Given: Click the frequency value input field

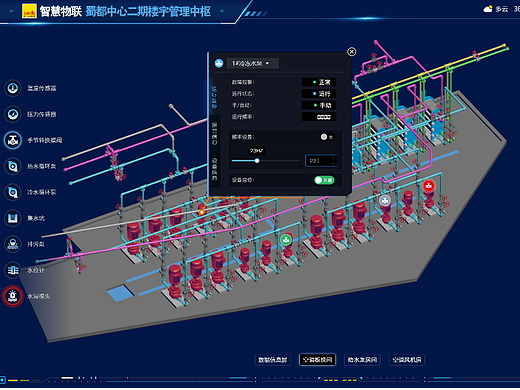Looking at the screenshot, I should pyautogui.click(x=321, y=161).
